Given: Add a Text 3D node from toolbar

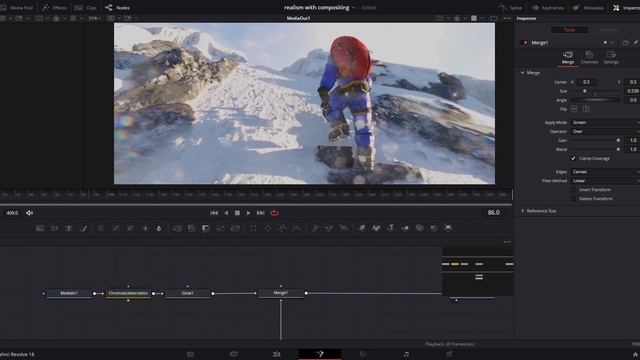Looking at the screenshot, I should click(x=391, y=228).
